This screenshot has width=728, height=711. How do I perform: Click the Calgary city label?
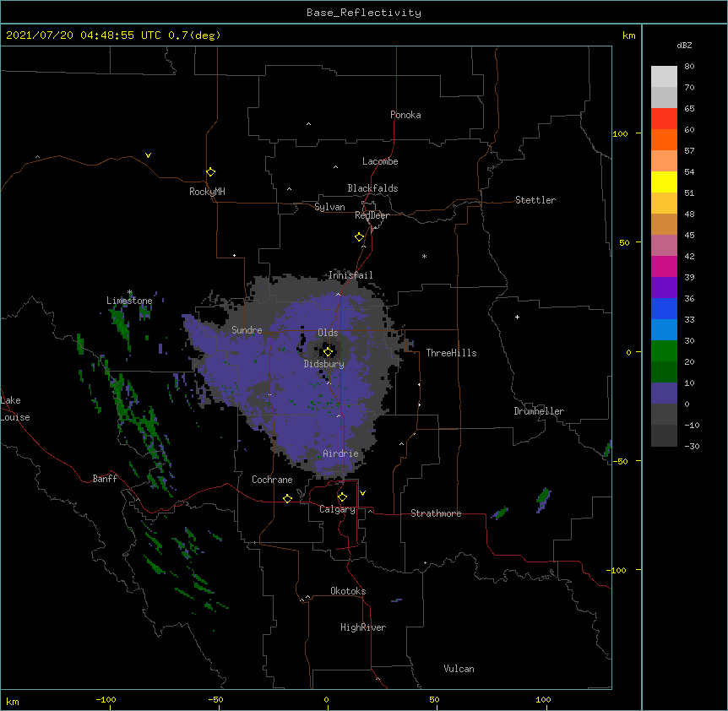pos(337,509)
